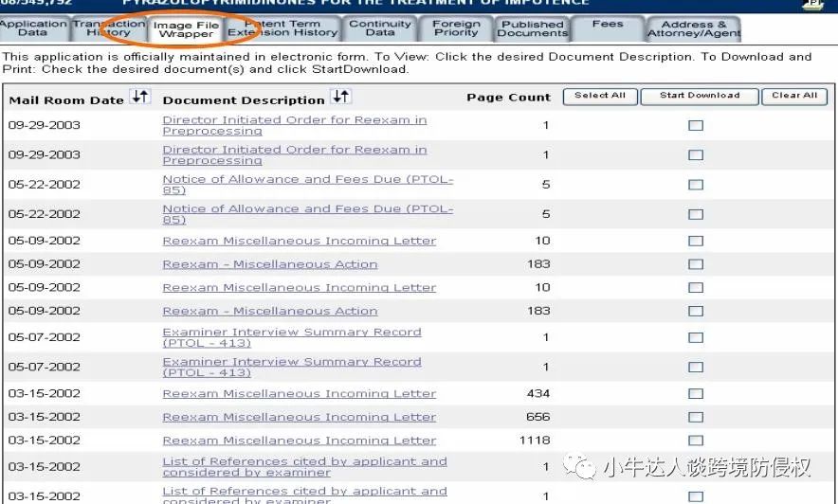This screenshot has width=838, height=504.
Task: Tick checkbox of first Director Initiated Order row
Action: (x=696, y=125)
